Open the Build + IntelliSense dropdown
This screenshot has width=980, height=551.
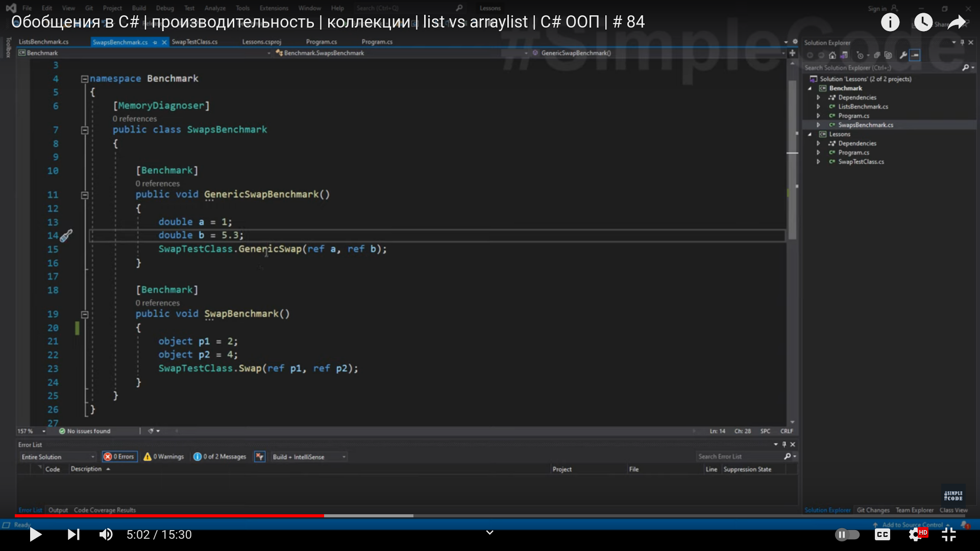point(309,457)
